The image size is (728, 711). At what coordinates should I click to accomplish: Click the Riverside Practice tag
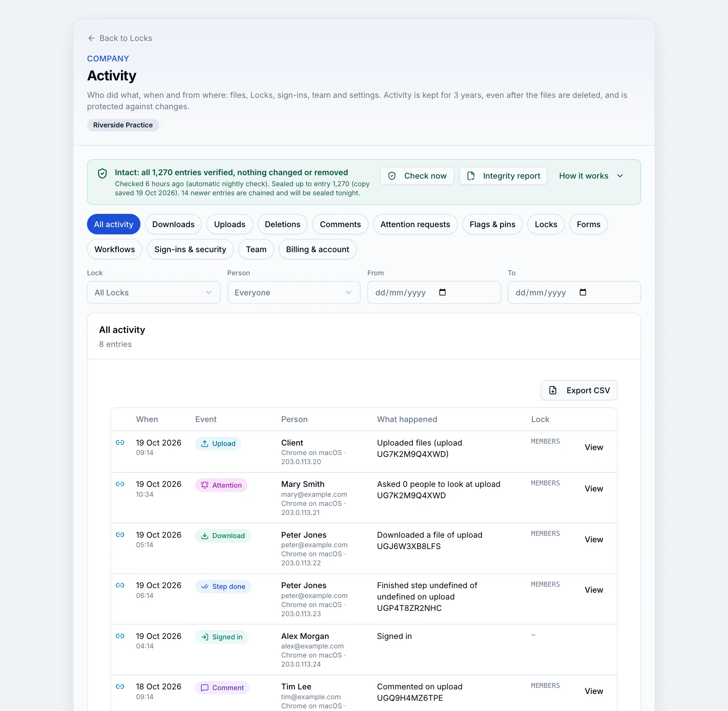[x=123, y=125]
